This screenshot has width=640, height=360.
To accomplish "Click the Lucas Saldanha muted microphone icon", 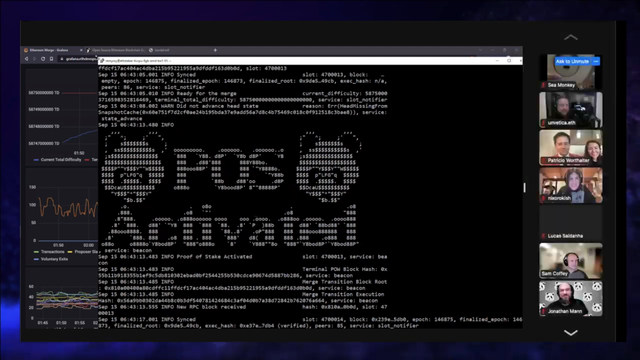I will point(544,236).
